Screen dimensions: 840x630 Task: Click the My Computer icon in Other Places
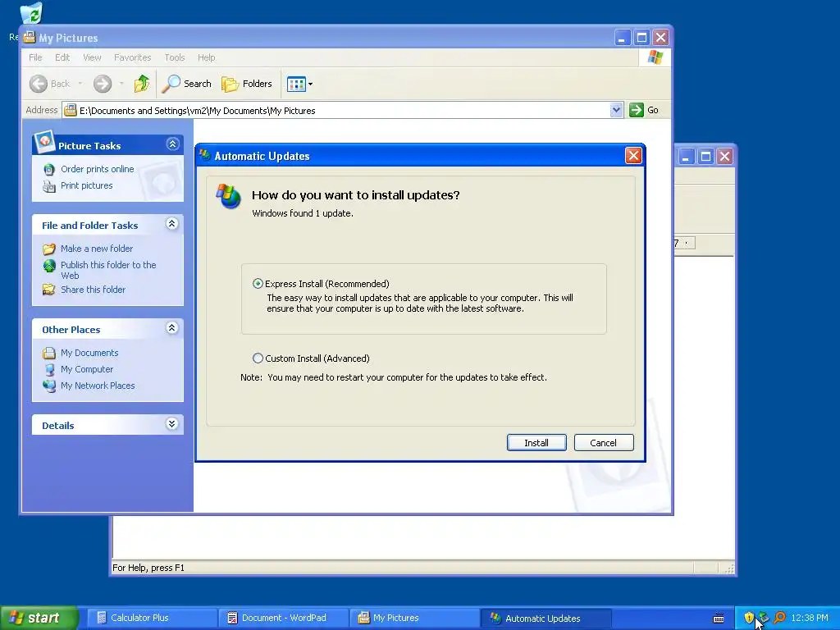(x=49, y=370)
